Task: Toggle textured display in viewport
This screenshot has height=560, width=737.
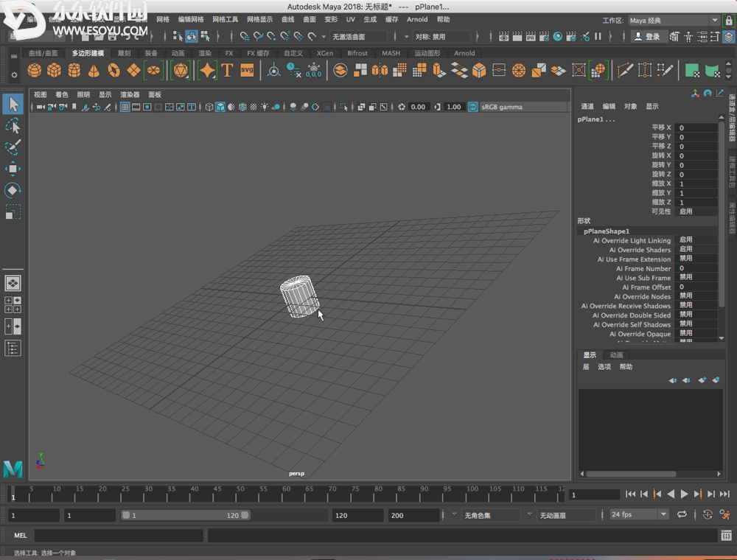Action: (254, 107)
